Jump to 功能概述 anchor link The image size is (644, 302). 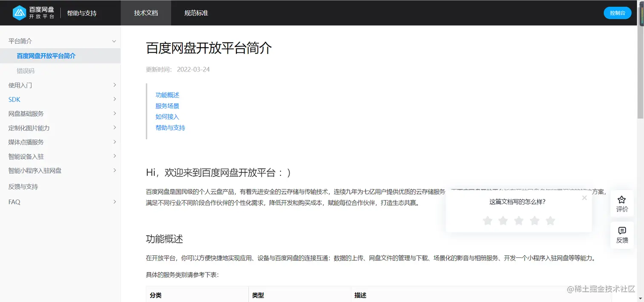pos(167,95)
